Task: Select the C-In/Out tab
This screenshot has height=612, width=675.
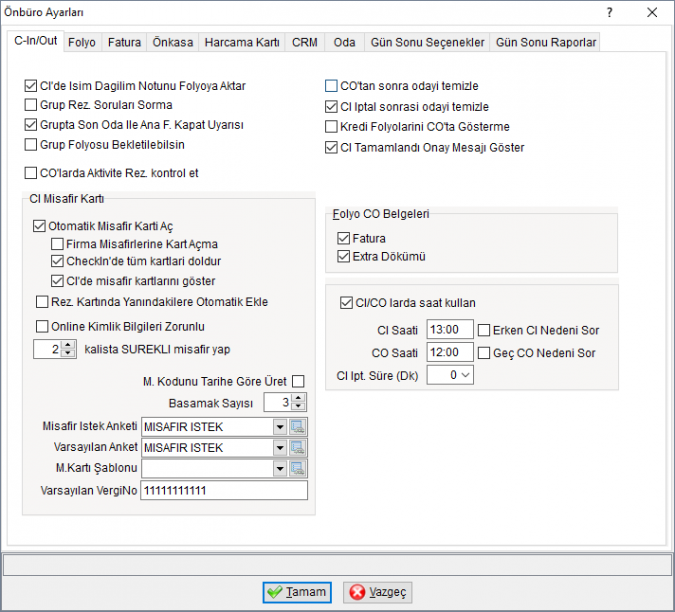Action: click(36, 41)
